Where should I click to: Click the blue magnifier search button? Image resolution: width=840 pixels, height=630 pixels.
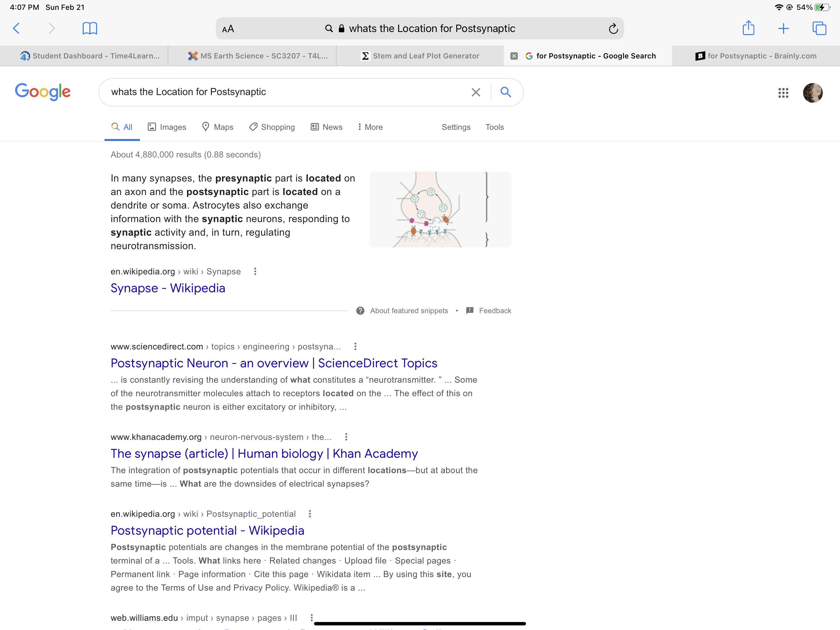coord(505,92)
